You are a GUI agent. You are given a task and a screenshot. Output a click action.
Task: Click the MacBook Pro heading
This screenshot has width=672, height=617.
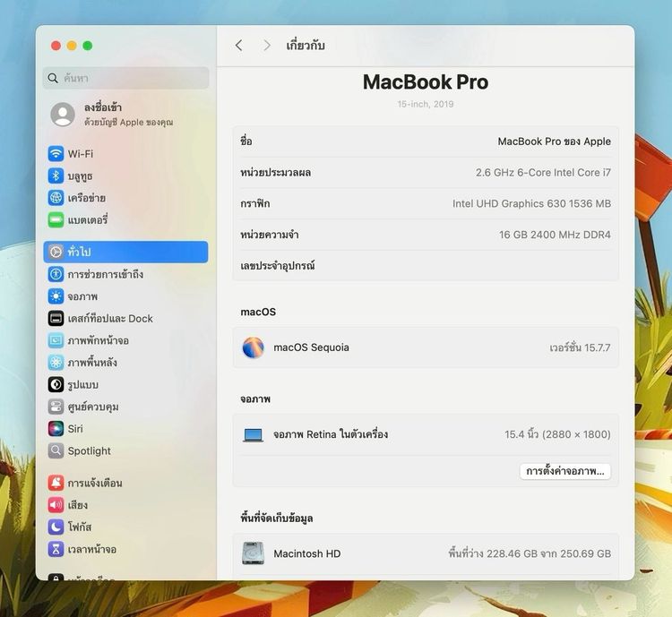coord(426,82)
